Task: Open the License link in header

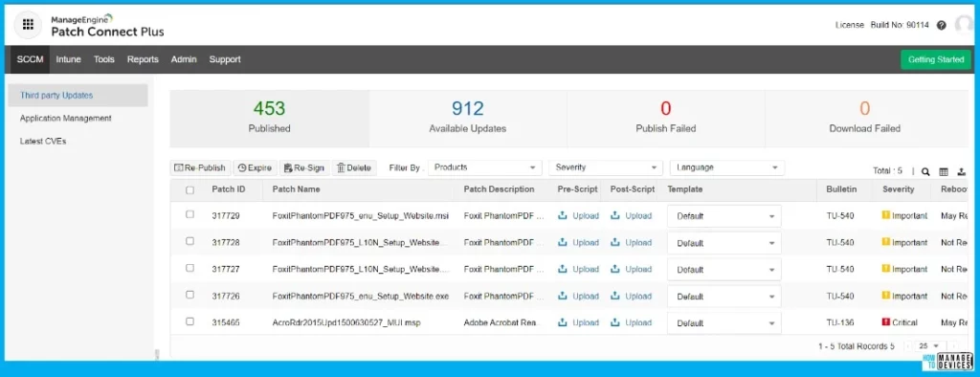Action: point(850,25)
